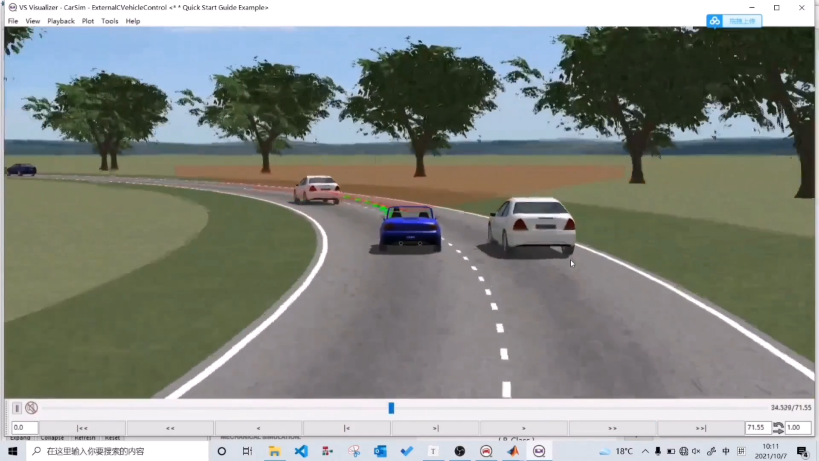Viewport: 819px width, 461px height.
Task: Fast forward with >> button
Action: [612, 428]
